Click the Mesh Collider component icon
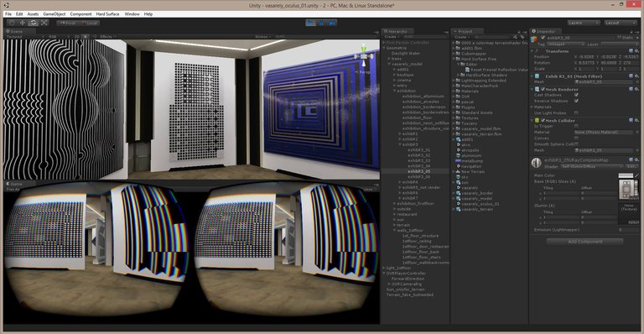The height and width of the screenshot is (334, 644). (x=537, y=120)
